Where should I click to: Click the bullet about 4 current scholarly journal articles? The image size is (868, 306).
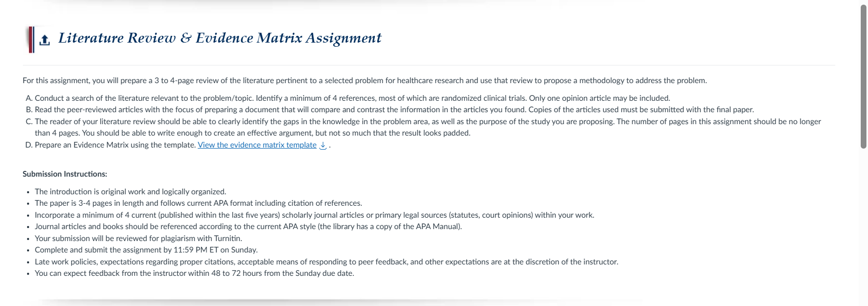(314, 215)
